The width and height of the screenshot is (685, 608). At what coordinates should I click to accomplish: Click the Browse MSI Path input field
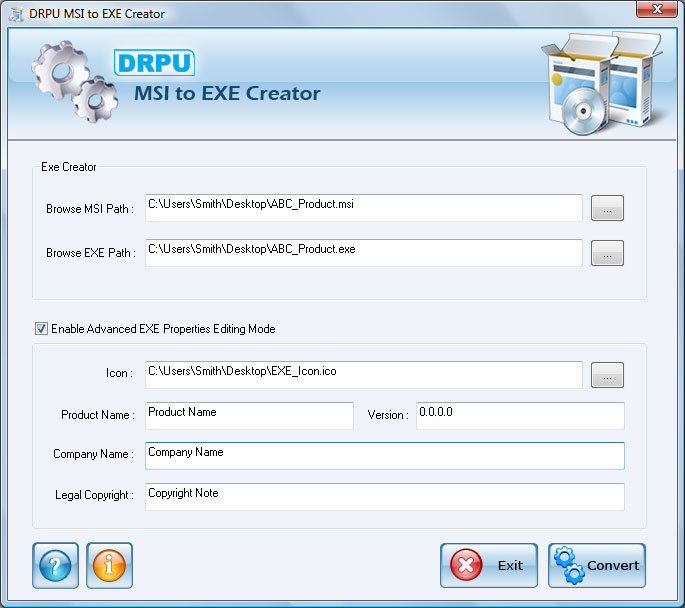click(x=363, y=208)
